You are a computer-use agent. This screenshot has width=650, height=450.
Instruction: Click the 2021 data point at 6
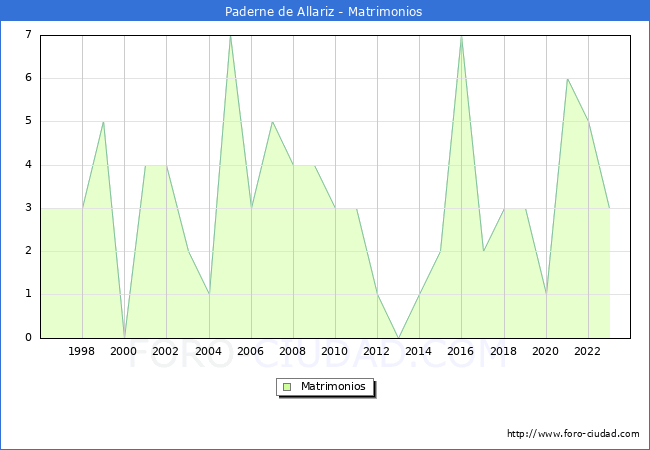[x=567, y=79]
